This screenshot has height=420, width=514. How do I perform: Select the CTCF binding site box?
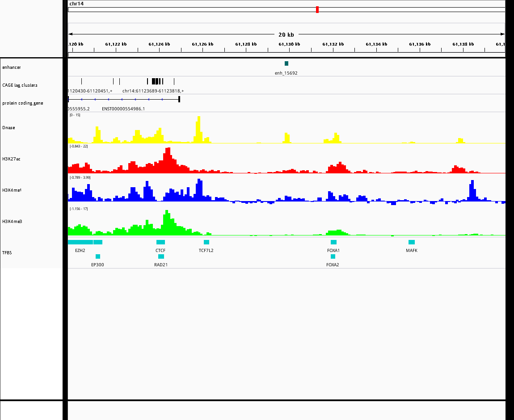tap(160, 242)
